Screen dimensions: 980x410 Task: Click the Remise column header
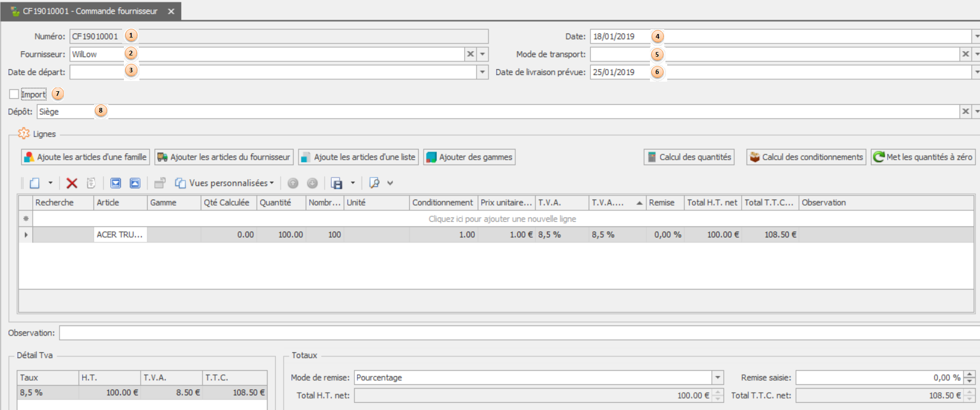[x=665, y=203]
